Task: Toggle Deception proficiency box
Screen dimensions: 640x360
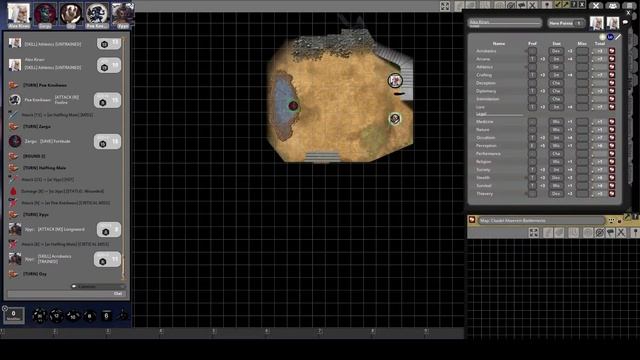Action: (x=532, y=83)
